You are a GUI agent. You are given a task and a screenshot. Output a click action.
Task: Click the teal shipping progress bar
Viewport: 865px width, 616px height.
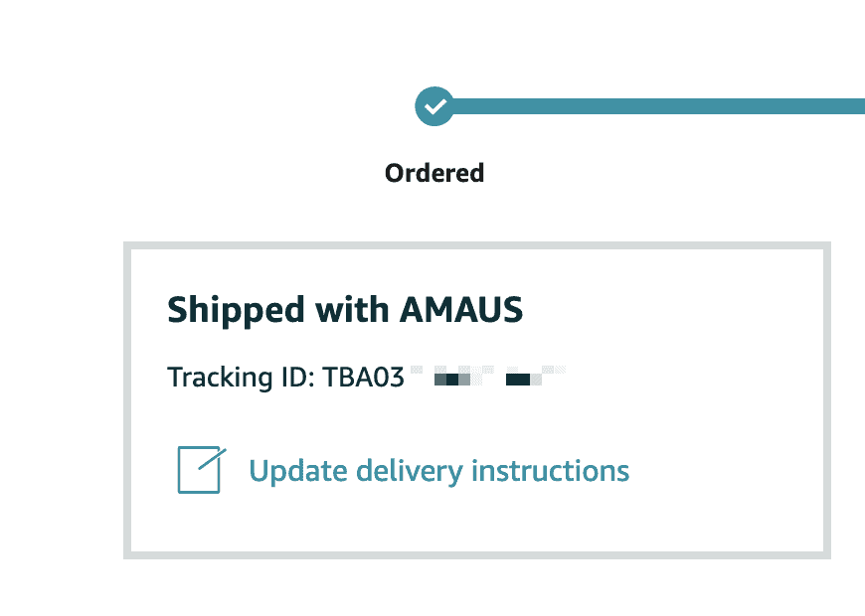click(656, 102)
